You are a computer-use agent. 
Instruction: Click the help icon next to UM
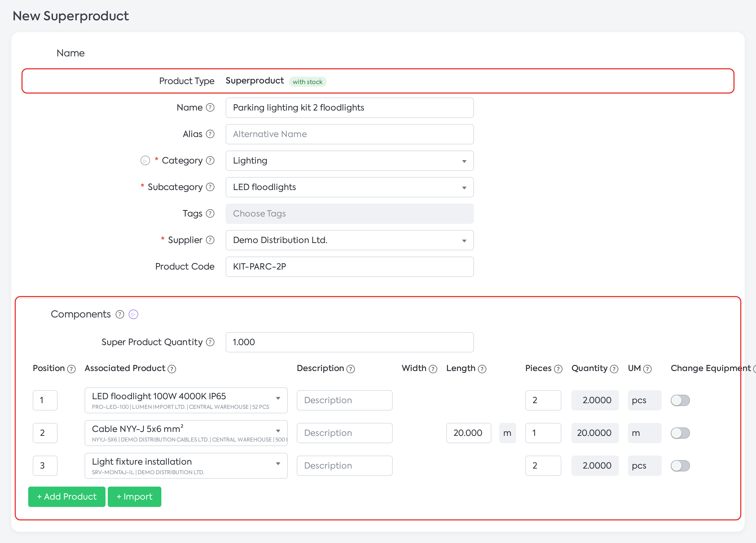pyautogui.click(x=647, y=369)
